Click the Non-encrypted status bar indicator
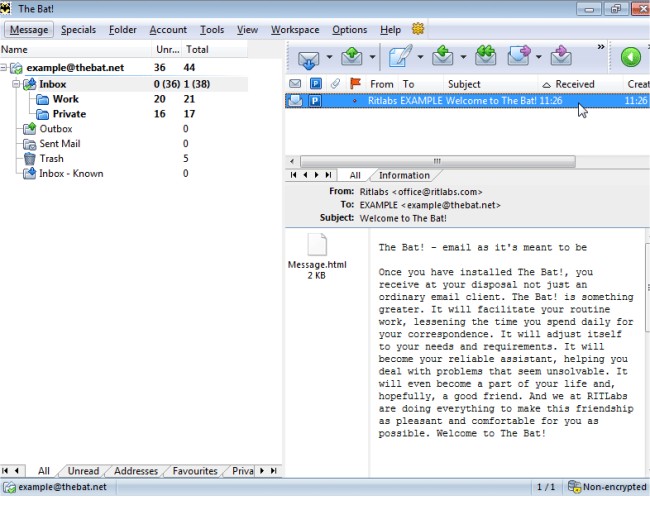The width and height of the screenshot is (650, 505). tap(606, 487)
